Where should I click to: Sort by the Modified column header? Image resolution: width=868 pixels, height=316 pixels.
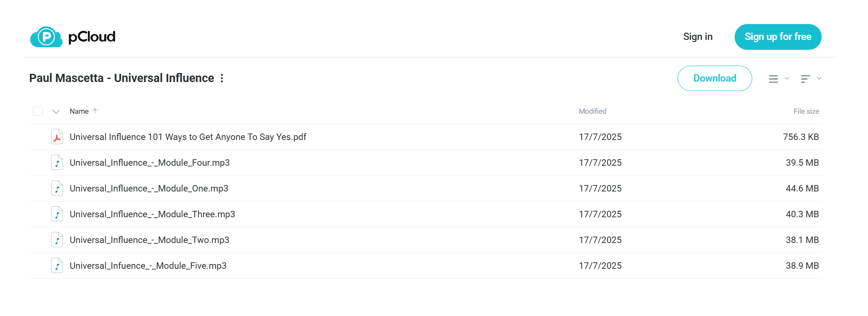tap(592, 111)
